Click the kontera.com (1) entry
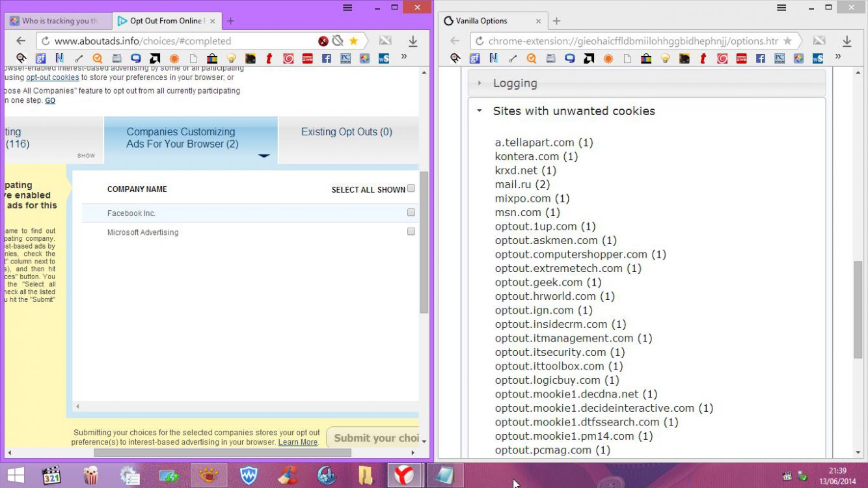 (x=536, y=156)
